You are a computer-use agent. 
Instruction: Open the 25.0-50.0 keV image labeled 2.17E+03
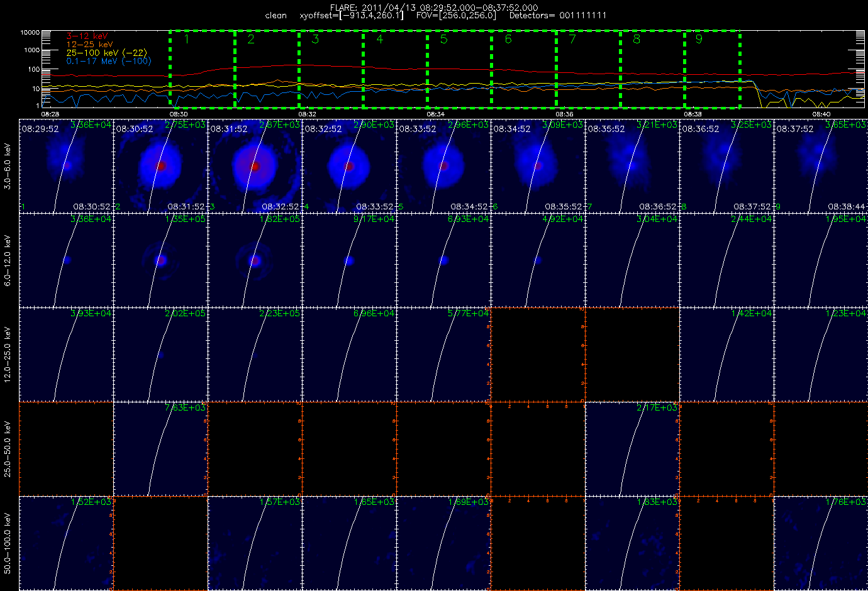(x=632, y=449)
